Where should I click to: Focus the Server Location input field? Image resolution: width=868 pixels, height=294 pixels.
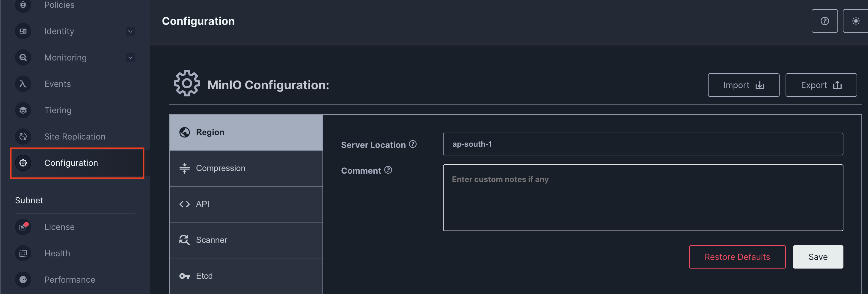643,144
